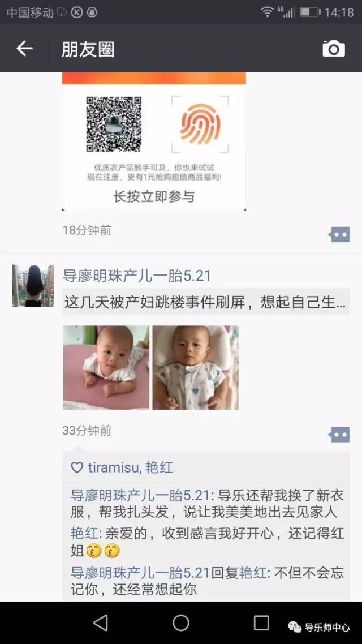The height and width of the screenshot is (644, 362).
Task: Open comment menu for the 33分钟前 post
Action: pyautogui.click(x=339, y=435)
